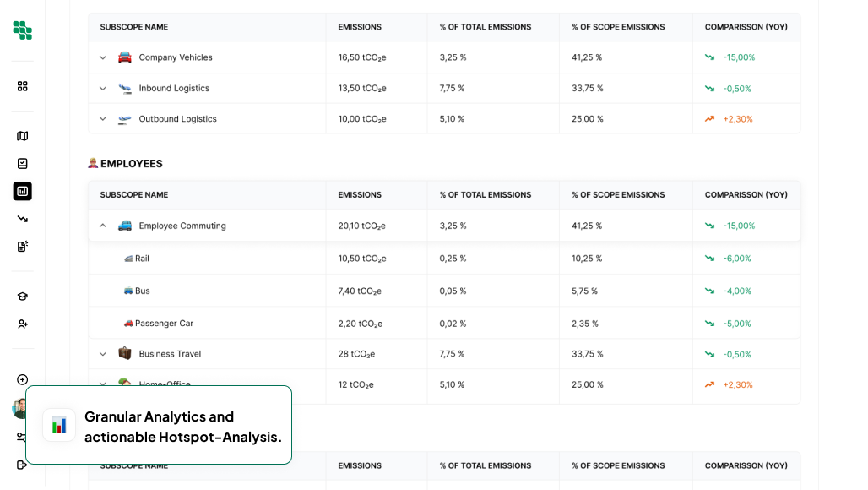Click the Granular Analytics Hotspot-Analysis card
The height and width of the screenshot is (490, 868).
[x=159, y=426]
